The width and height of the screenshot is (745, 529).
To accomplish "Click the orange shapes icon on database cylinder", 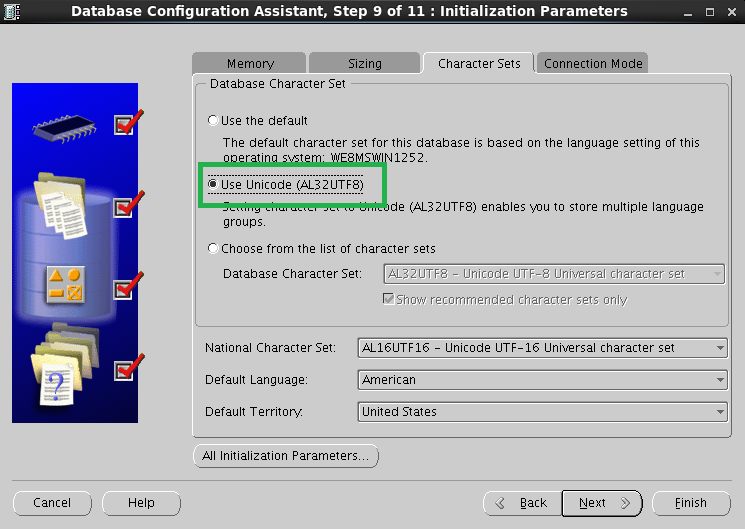I will click(66, 285).
